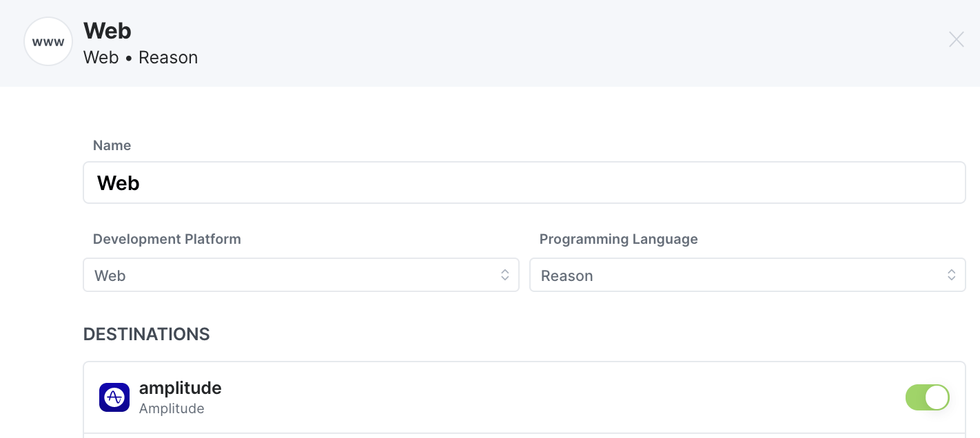980x438 pixels.
Task: Click the Name field label
Action: pyautogui.click(x=112, y=145)
